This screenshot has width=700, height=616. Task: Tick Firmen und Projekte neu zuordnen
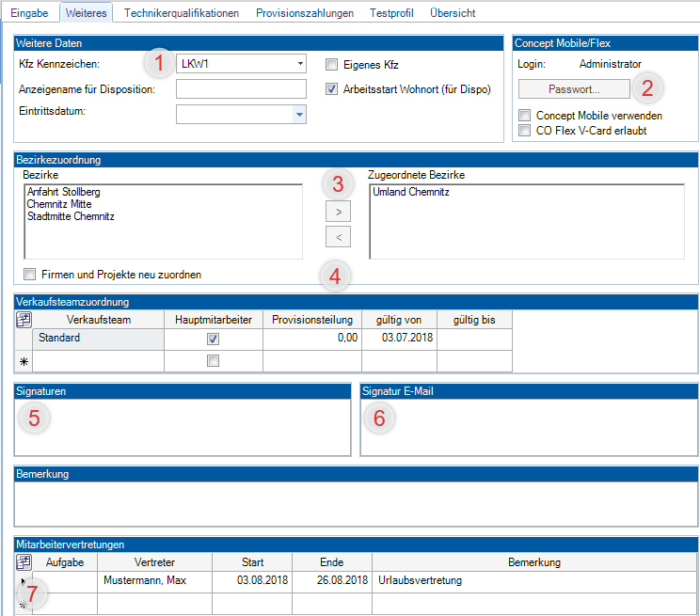click(30, 275)
